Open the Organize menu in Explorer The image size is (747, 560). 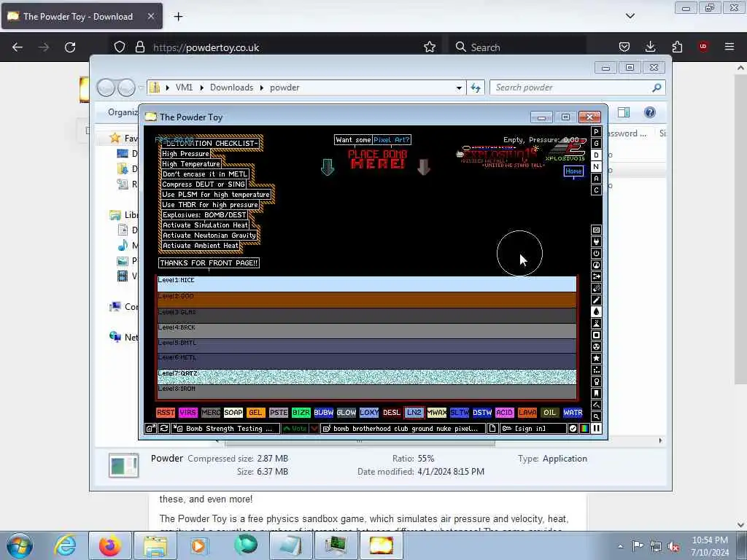[x=123, y=112]
